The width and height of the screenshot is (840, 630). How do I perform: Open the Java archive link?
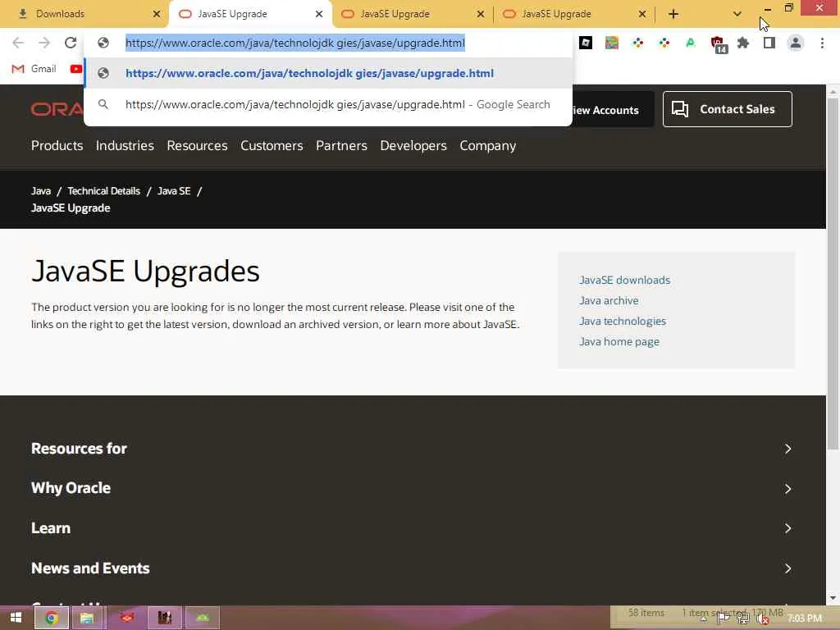coord(609,300)
